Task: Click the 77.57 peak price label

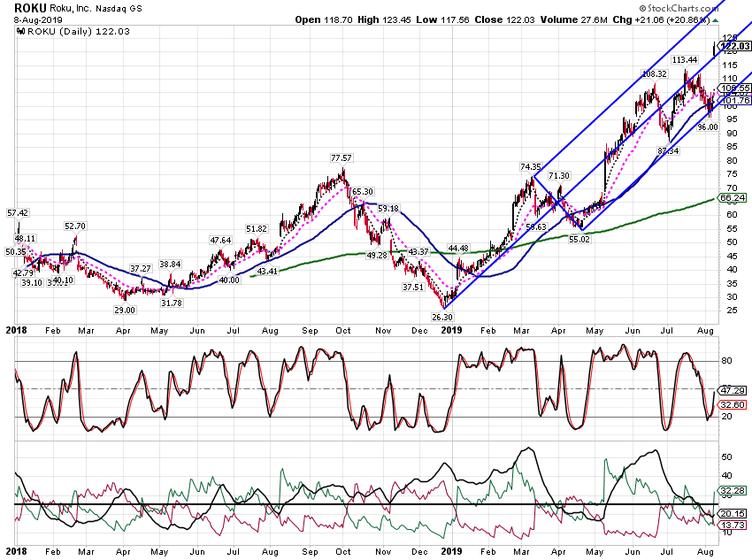Action: pos(341,158)
